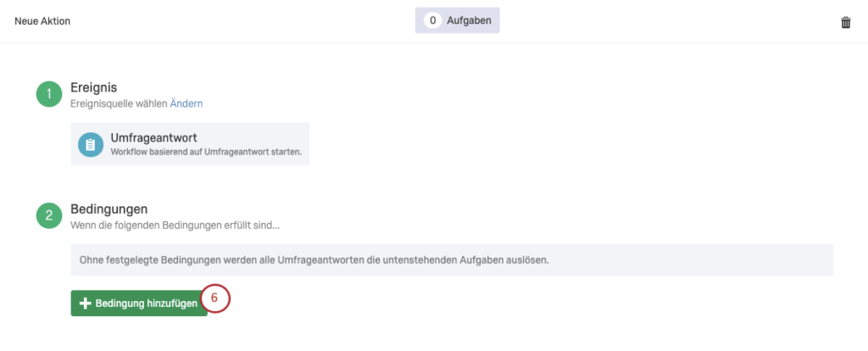Select the Umfrageantwort event title
This screenshot has height=351, width=868.
tap(154, 138)
